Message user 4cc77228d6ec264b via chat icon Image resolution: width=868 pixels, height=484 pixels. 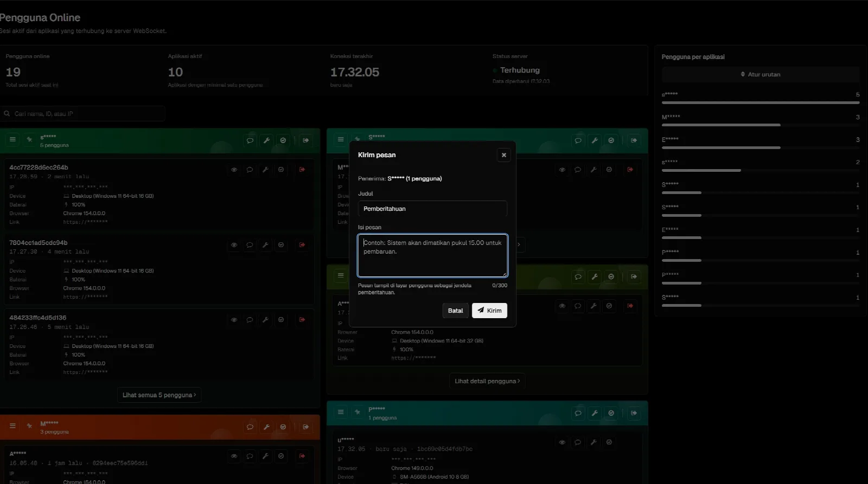tap(250, 170)
